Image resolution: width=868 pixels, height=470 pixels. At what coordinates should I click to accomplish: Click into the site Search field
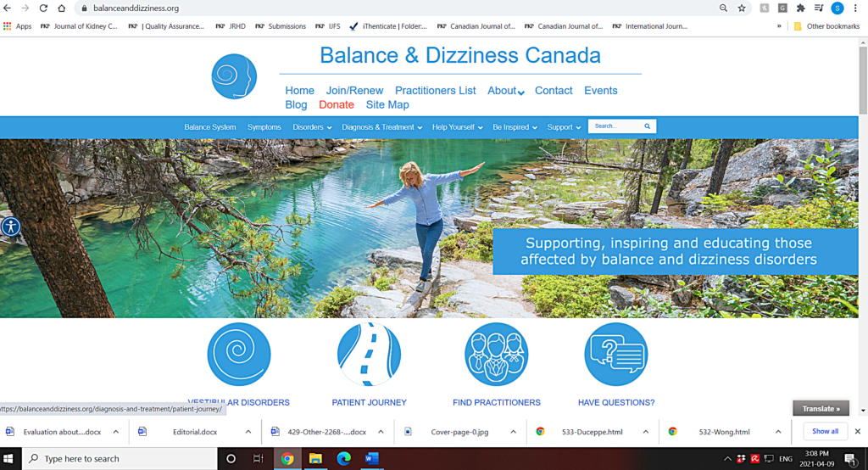(x=615, y=126)
